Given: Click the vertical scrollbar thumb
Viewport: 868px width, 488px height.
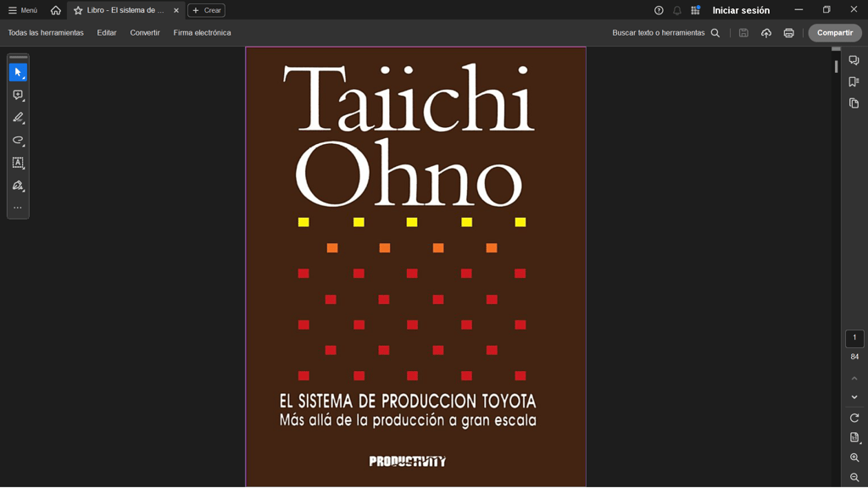Looking at the screenshot, I should (x=836, y=66).
